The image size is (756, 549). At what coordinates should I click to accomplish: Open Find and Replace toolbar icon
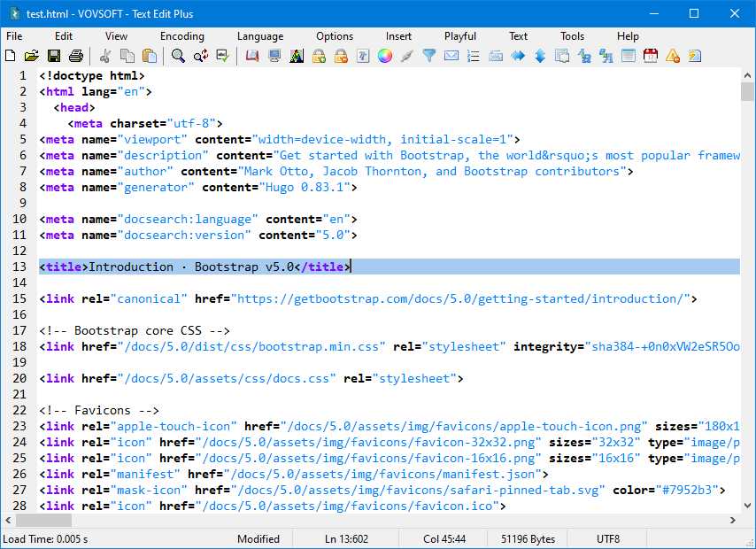click(201, 56)
